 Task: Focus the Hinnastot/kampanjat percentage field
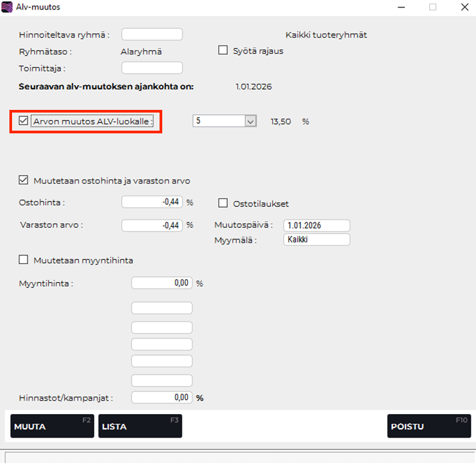[162, 397]
